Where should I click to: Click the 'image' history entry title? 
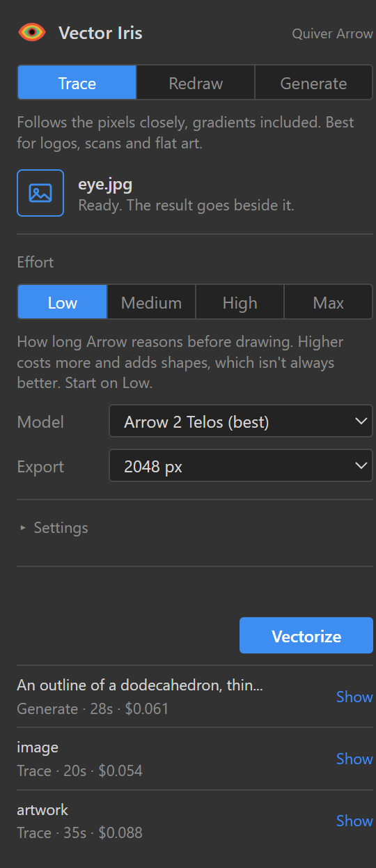[38, 747]
